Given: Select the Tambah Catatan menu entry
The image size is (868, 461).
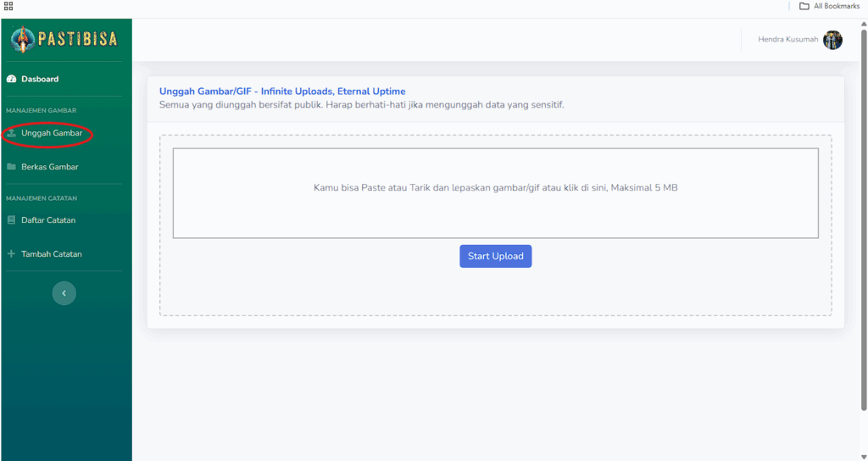Looking at the screenshot, I should pyautogui.click(x=64, y=254).
